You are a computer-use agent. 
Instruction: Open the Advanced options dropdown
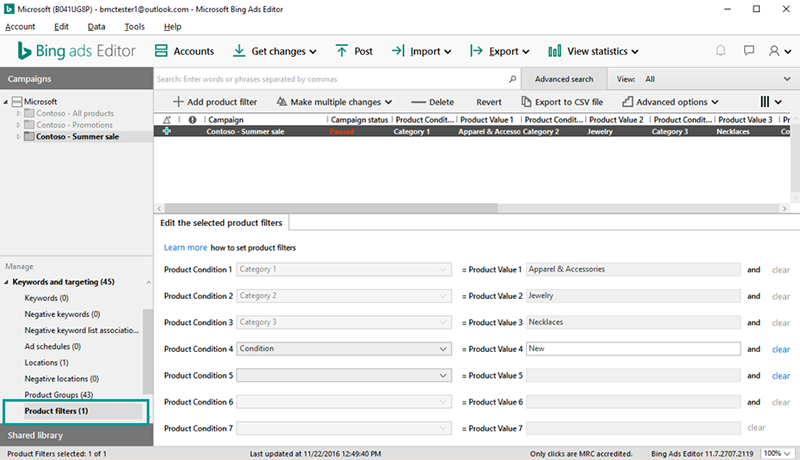coord(670,102)
